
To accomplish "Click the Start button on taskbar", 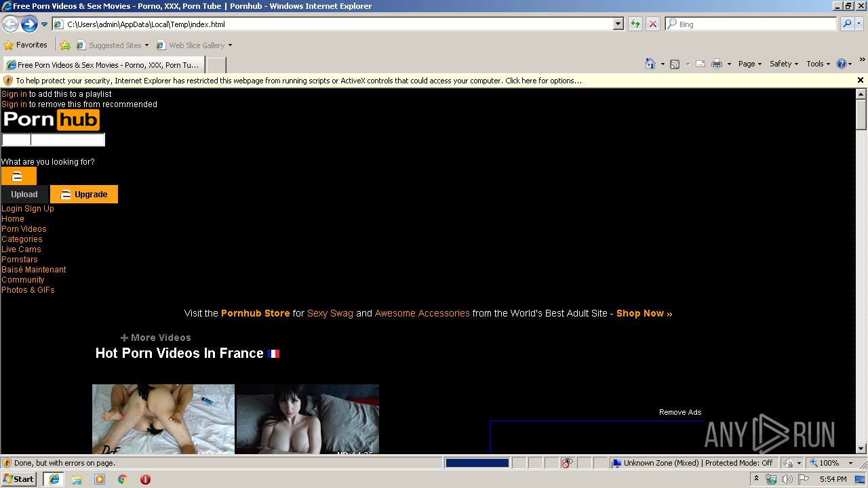I will click(19, 479).
